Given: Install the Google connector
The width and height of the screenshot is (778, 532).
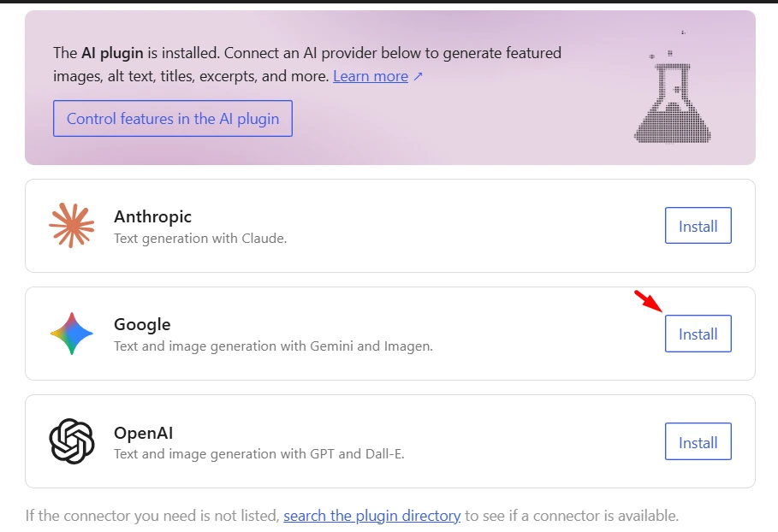Looking at the screenshot, I should 698,334.
